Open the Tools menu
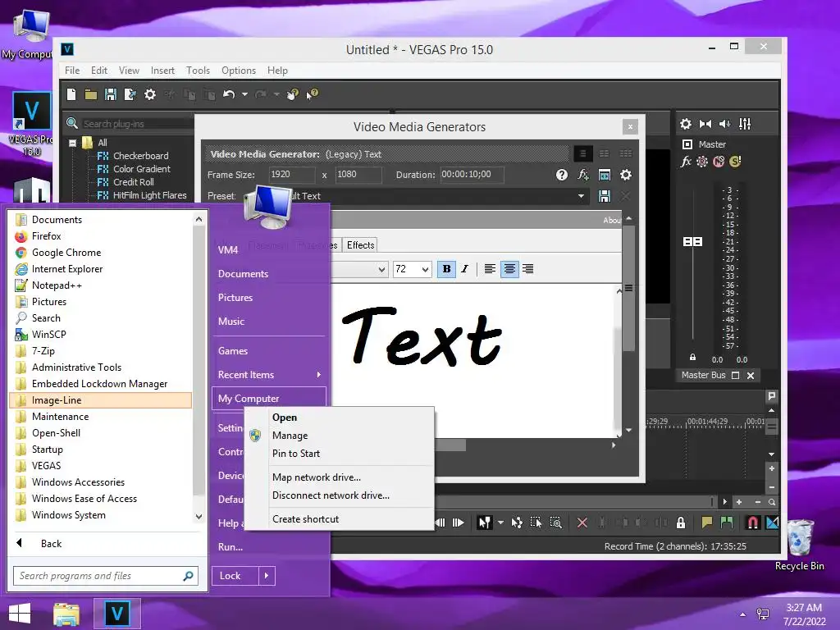 198,71
